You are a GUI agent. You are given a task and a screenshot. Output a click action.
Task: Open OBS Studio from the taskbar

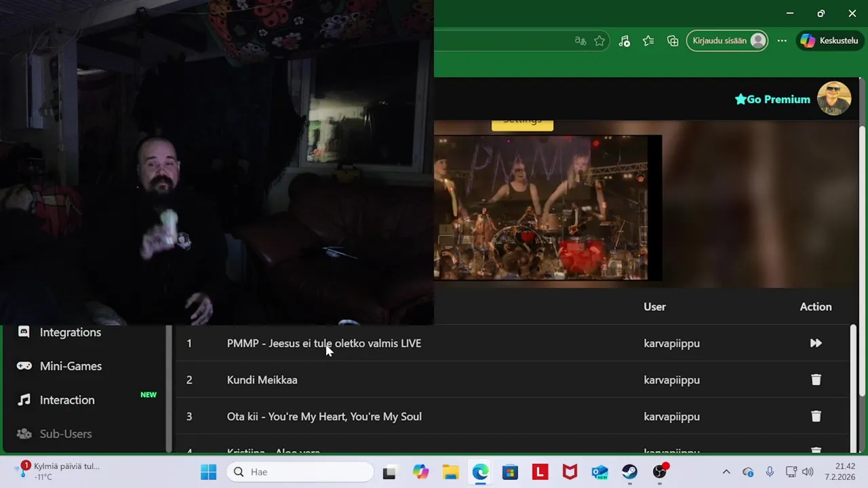[660, 472]
